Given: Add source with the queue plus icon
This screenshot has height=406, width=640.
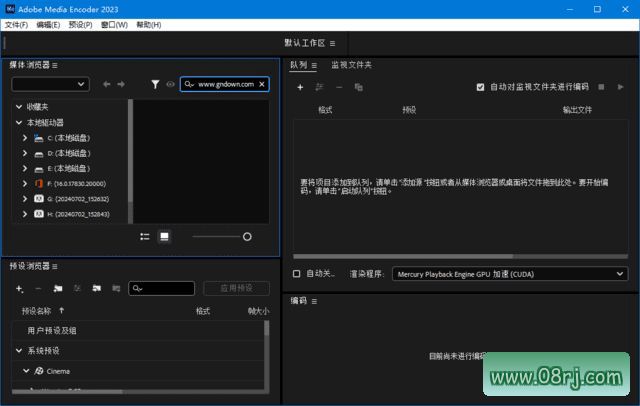Looking at the screenshot, I should coord(300,87).
